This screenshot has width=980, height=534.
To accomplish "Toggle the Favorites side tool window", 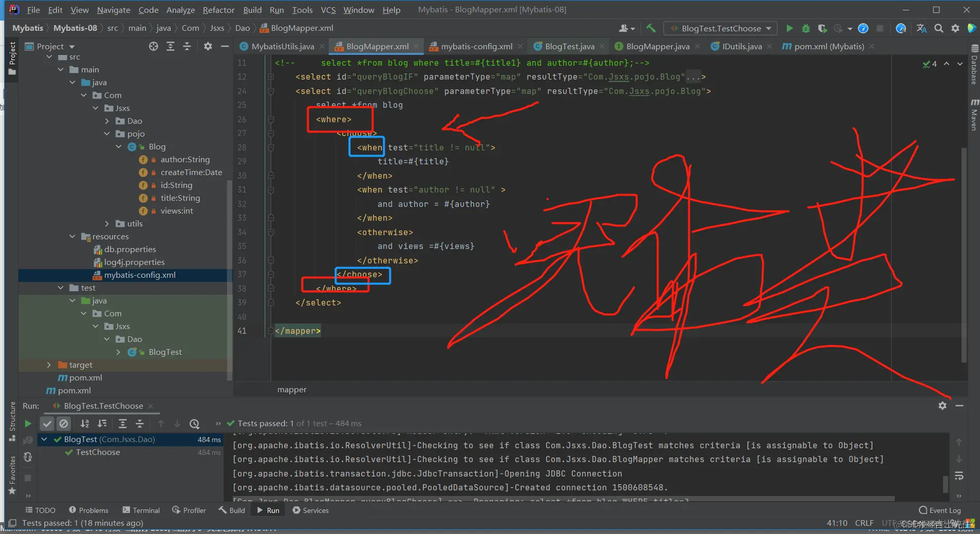I will 12,475.
